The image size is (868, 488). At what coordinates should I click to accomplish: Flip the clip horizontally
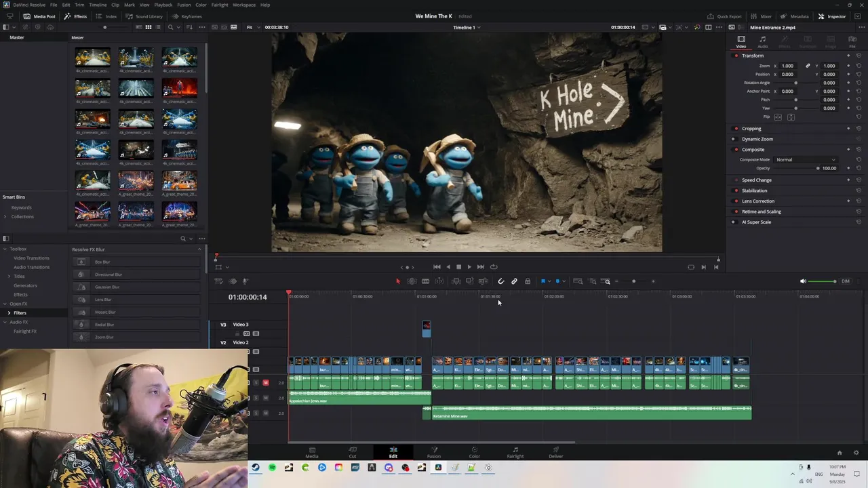[x=778, y=117]
